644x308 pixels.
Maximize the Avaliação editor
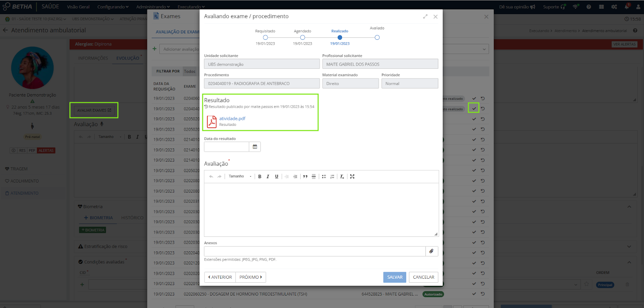click(352, 177)
